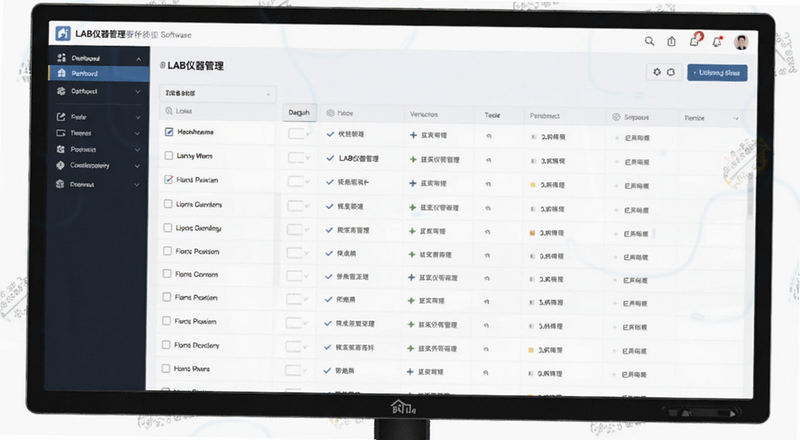
Task: Open the Podsaia sidebar menu item
Action: (98, 150)
